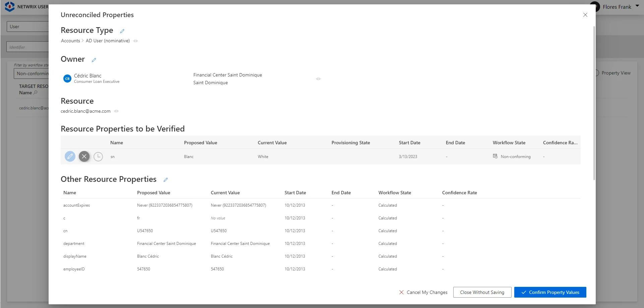Viewport: 644px width, 308px height.
Task: Open Flores Frank user menu dropdown
Action: point(637,6)
